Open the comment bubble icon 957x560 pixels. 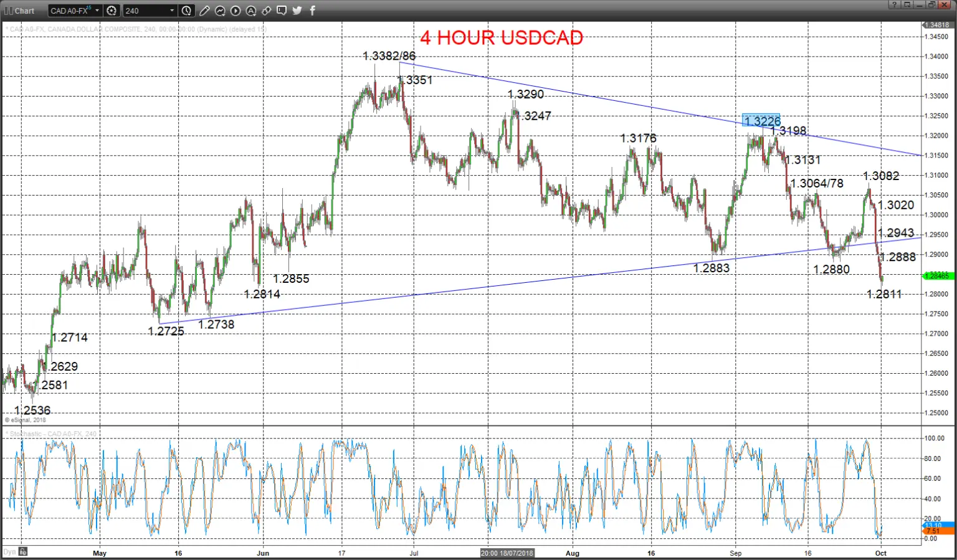282,11
